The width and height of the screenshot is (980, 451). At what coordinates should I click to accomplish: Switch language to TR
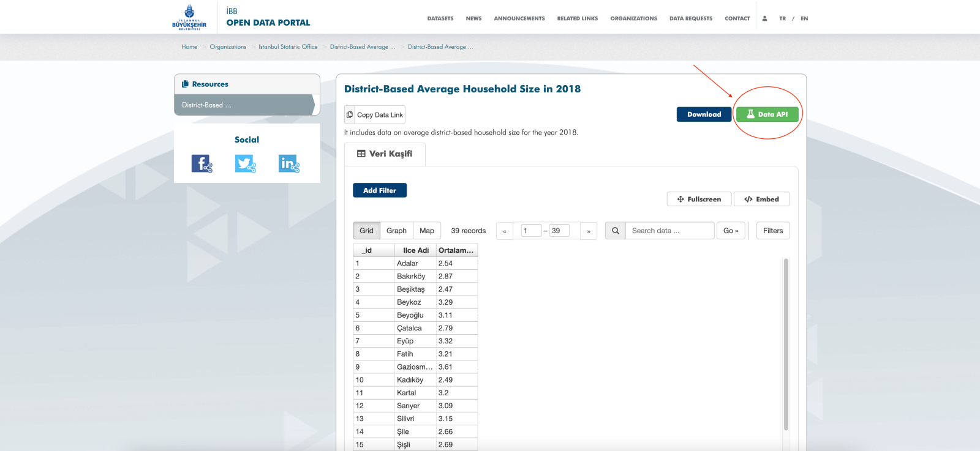(783, 18)
